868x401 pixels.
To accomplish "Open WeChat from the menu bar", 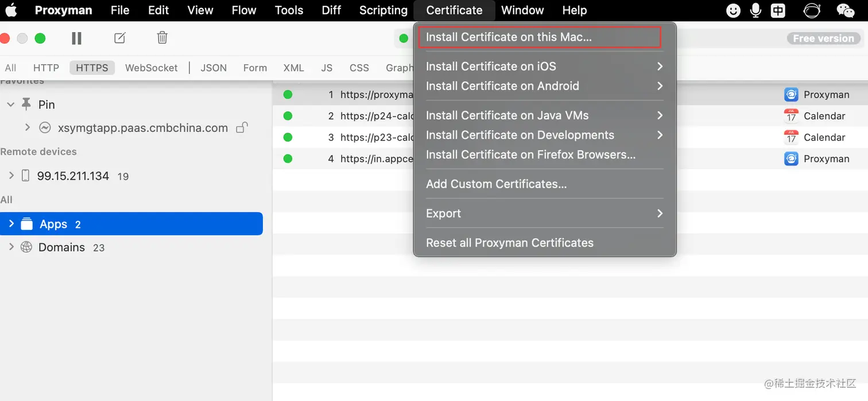I will 845,10.
